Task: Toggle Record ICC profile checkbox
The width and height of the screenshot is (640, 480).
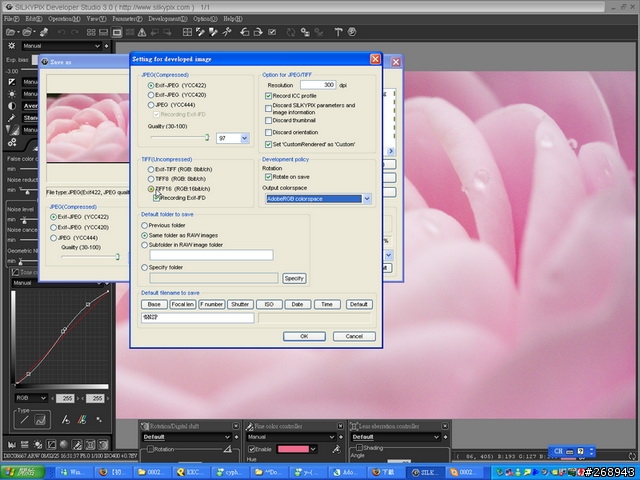Action: pos(268,96)
